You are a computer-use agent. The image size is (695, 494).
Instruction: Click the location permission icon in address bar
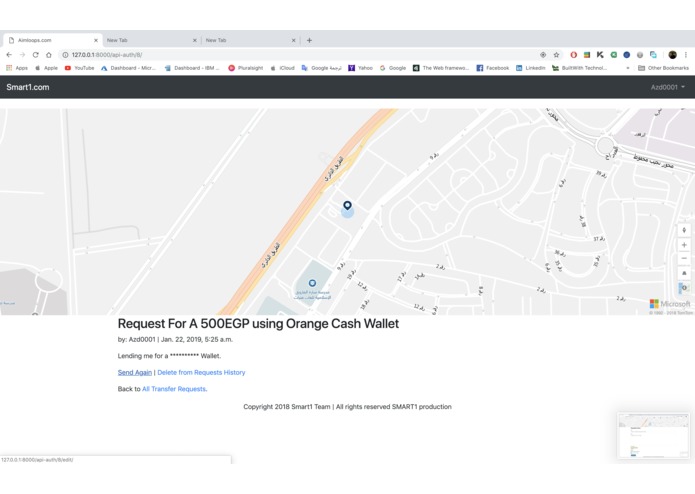(543, 55)
